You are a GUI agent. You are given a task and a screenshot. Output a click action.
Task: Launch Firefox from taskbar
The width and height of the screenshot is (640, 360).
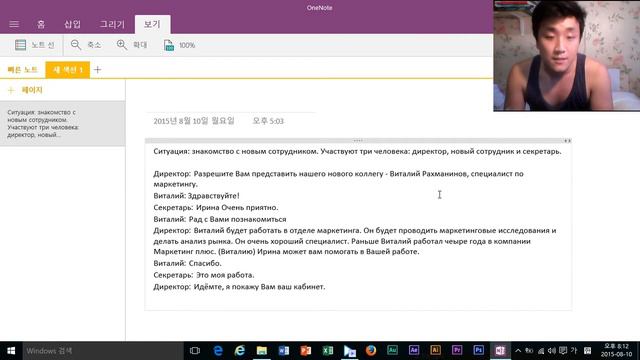[x=371, y=351]
